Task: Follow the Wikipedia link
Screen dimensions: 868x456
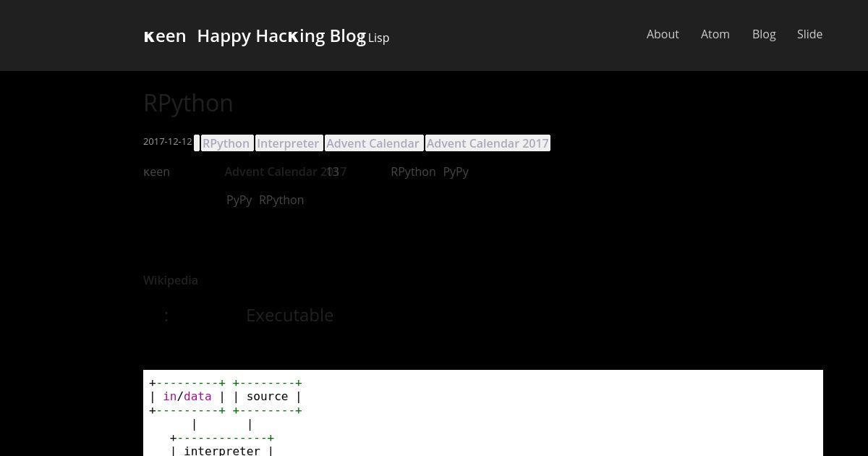Action: [x=171, y=280]
